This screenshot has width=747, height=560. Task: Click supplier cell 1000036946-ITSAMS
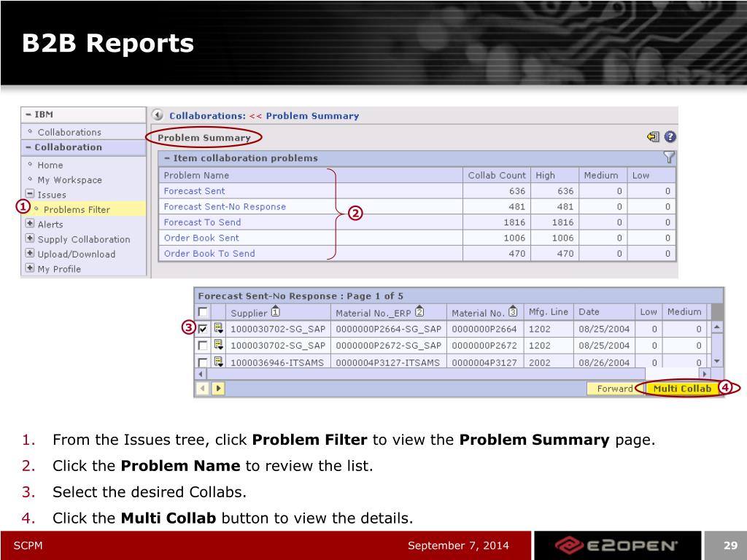(x=277, y=362)
